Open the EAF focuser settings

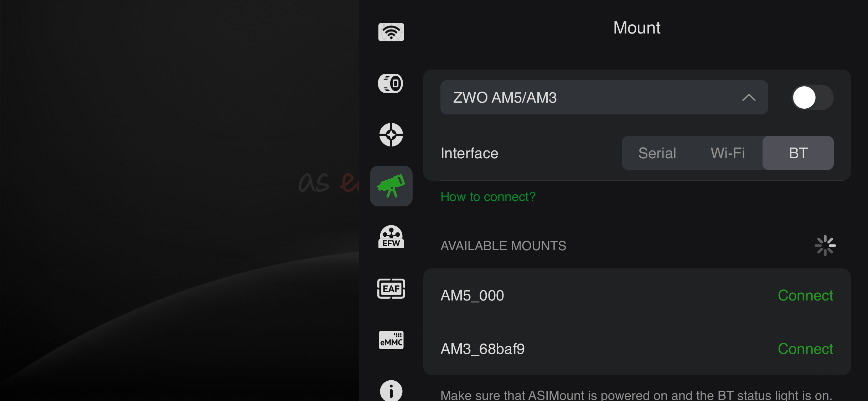tap(391, 288)
